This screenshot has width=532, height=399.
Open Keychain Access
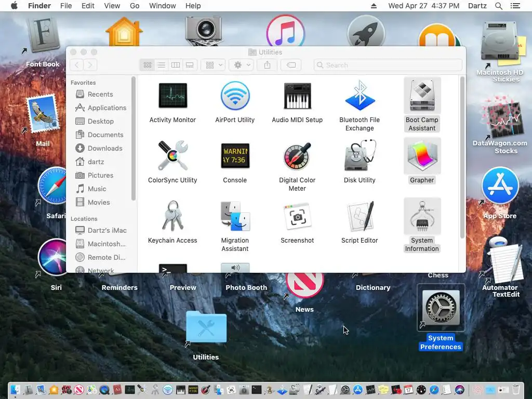(x=172, y=216)
